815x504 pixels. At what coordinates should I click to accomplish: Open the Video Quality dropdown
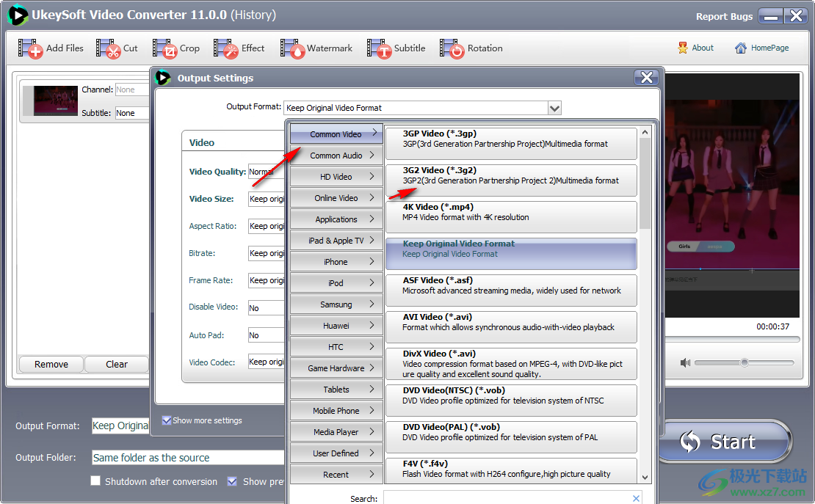(267, 172)
